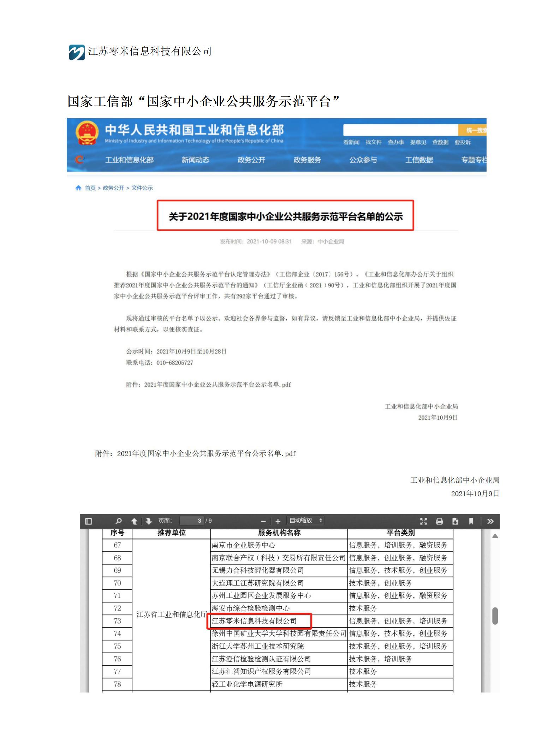The height and width of the screenshot is (737, 560).
Task: Click the 提意见 quick link
Action: coord(418,142)
